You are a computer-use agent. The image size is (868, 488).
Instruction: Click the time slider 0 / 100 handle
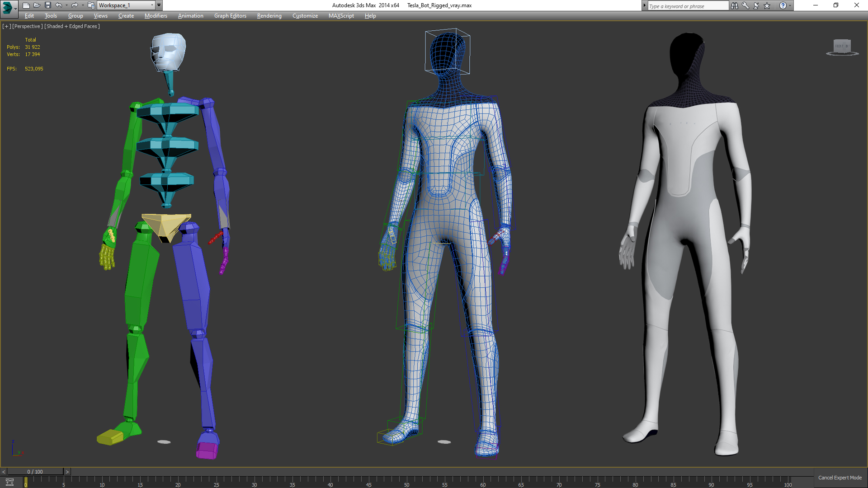tap(35, 472)
